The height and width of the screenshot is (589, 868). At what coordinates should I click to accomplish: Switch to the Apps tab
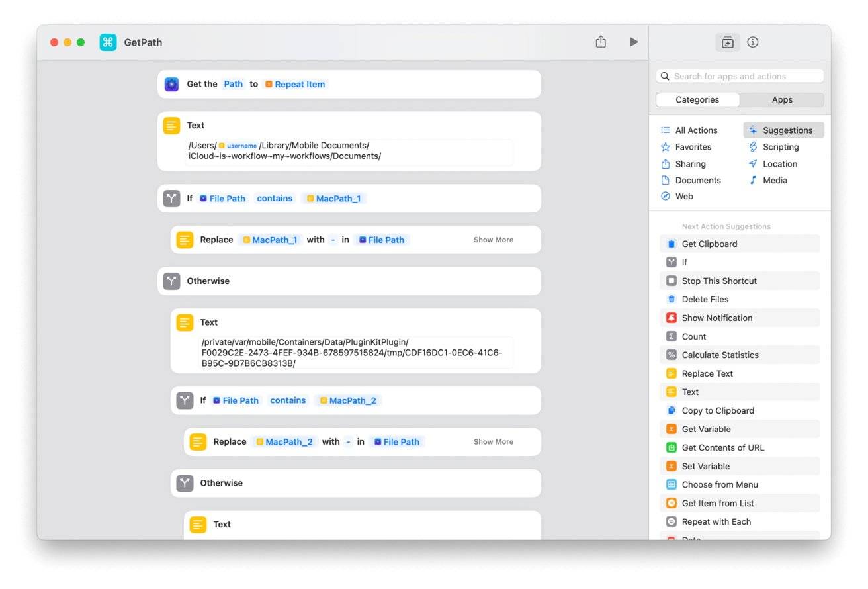point(781,100)
